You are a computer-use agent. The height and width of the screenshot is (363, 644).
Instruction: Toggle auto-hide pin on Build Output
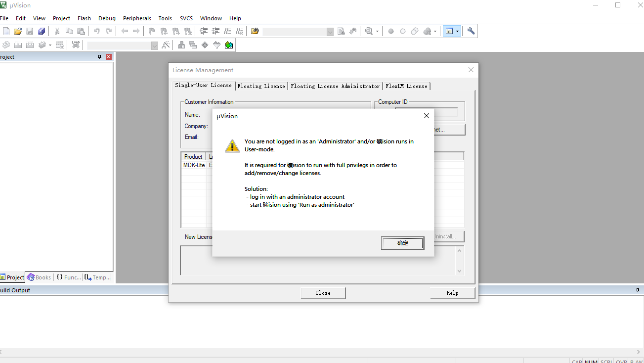tap(638, 290)
